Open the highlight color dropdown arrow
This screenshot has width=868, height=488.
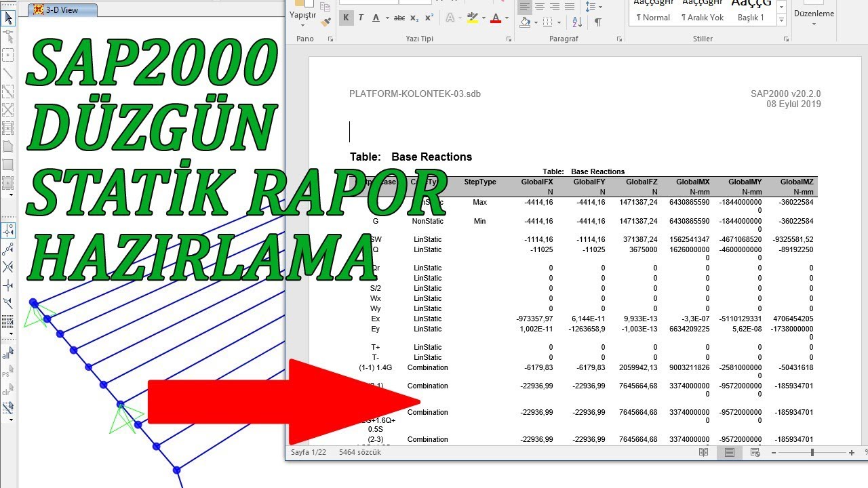(482, 18)
